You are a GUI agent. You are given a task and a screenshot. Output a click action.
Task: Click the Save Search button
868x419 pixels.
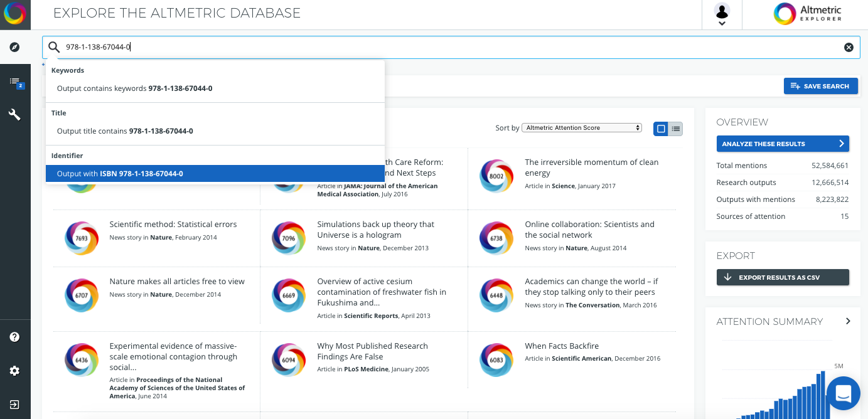[x=820, y=86]
